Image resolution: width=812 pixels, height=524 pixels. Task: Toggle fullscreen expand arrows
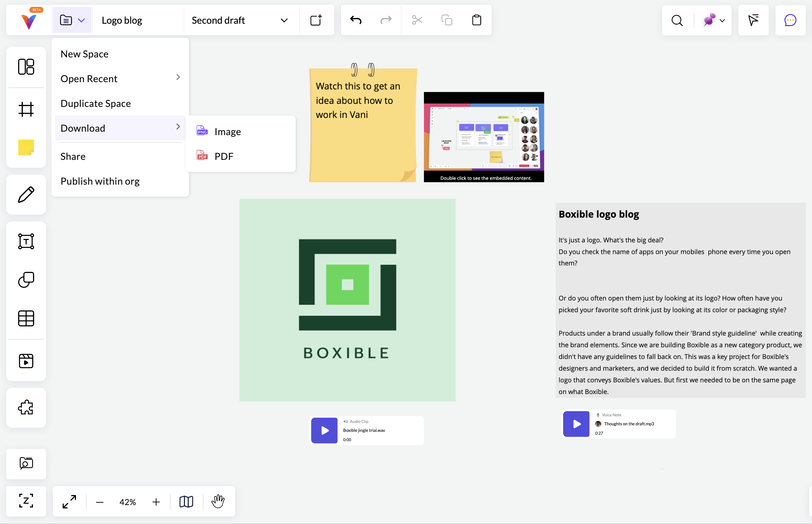tap(69, 502)
